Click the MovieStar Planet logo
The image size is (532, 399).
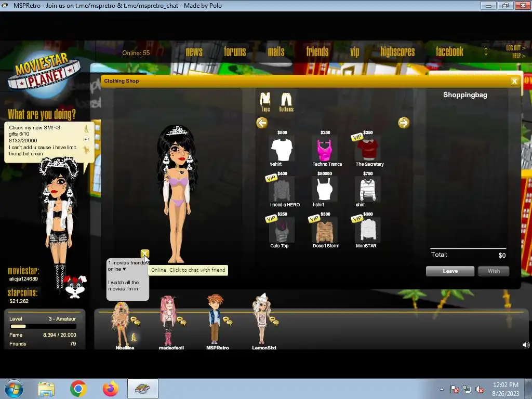pyautogui.click(x=44, y=72)
